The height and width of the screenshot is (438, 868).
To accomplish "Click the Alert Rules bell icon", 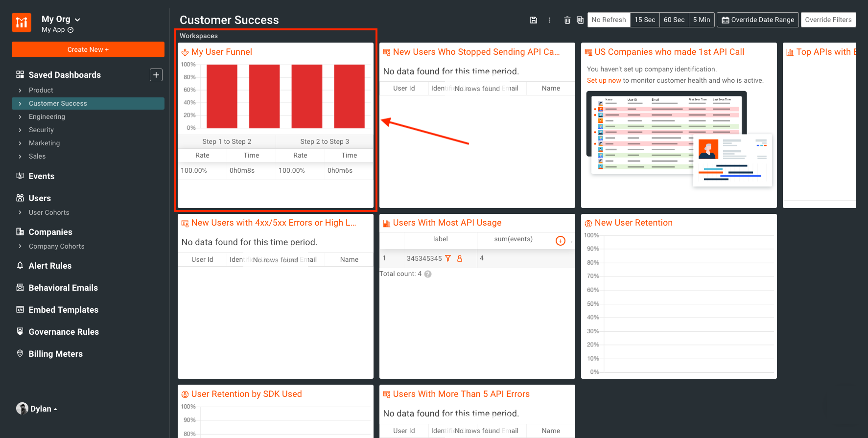I will pyautogui.click(x=20, y=265).
